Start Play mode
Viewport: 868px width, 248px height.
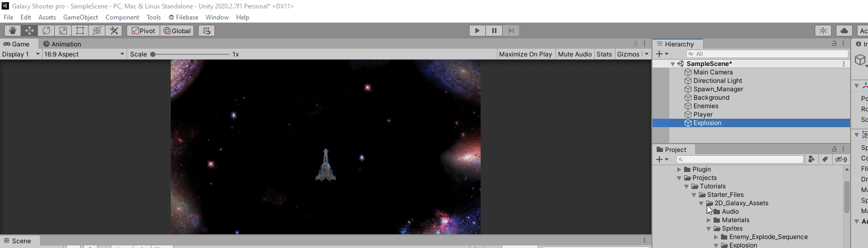coord(477,31)
